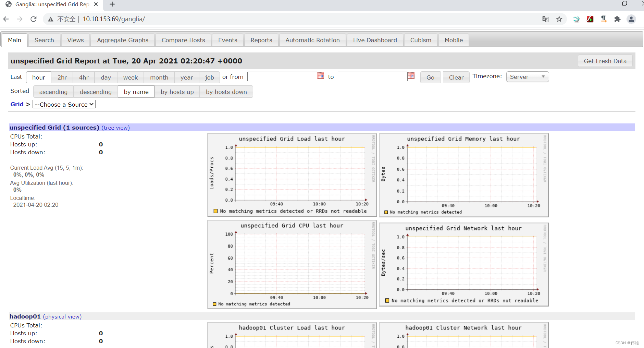Close the Ganglia browser tab
This screenshot has height=348, width=644.
96,4
